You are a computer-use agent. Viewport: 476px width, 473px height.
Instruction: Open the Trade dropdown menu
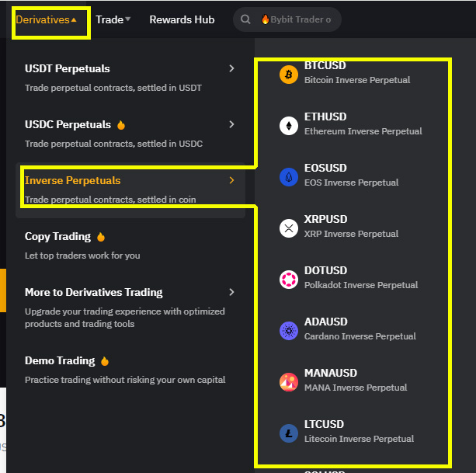(x=113, y=19)
